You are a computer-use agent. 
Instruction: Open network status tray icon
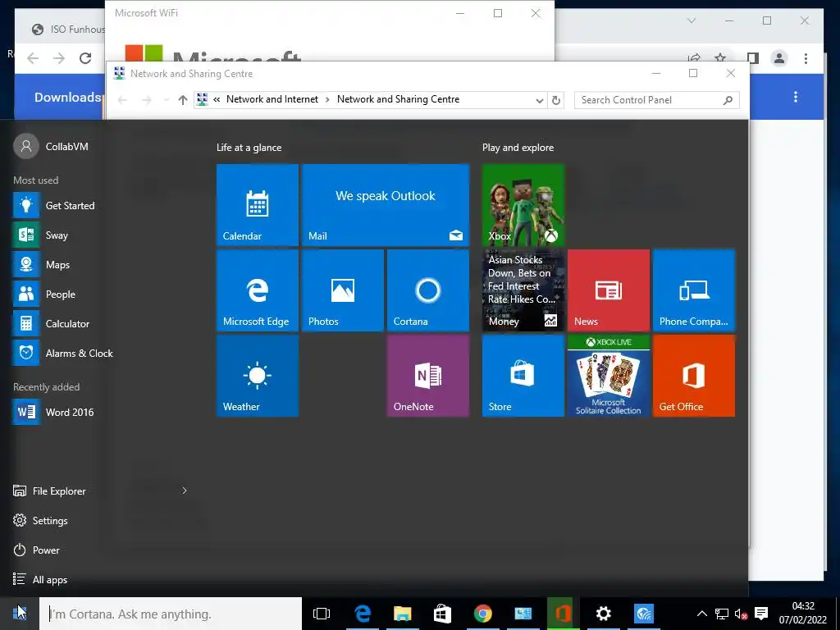722,614
